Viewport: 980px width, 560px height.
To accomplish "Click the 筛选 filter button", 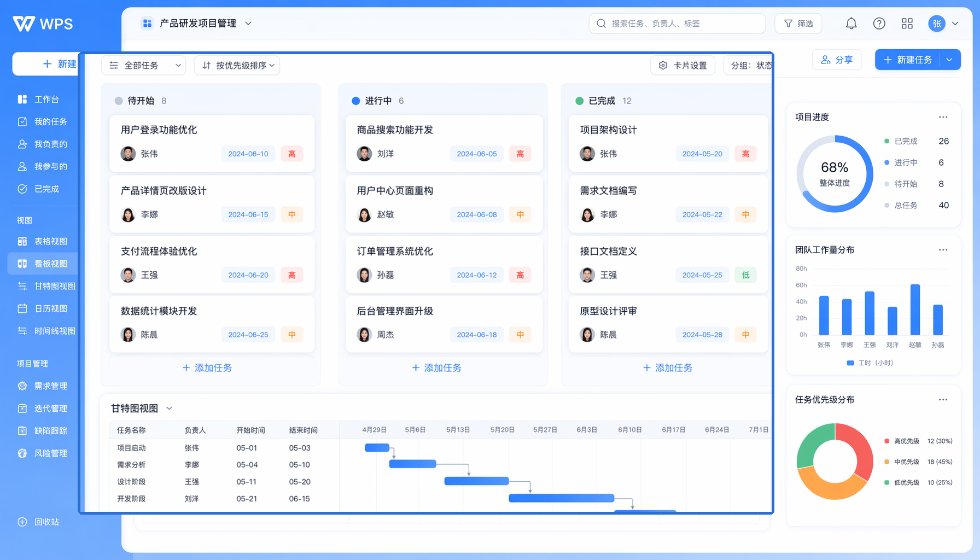I will [x=798, y=24].
